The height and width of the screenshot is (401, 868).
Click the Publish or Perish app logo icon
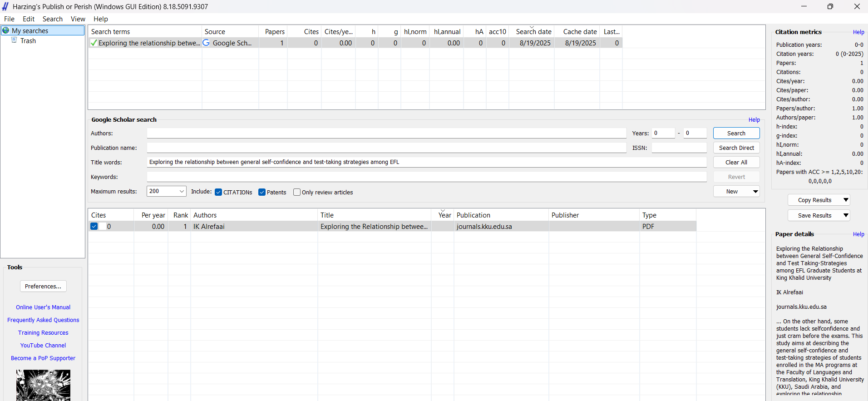(5, 6)
